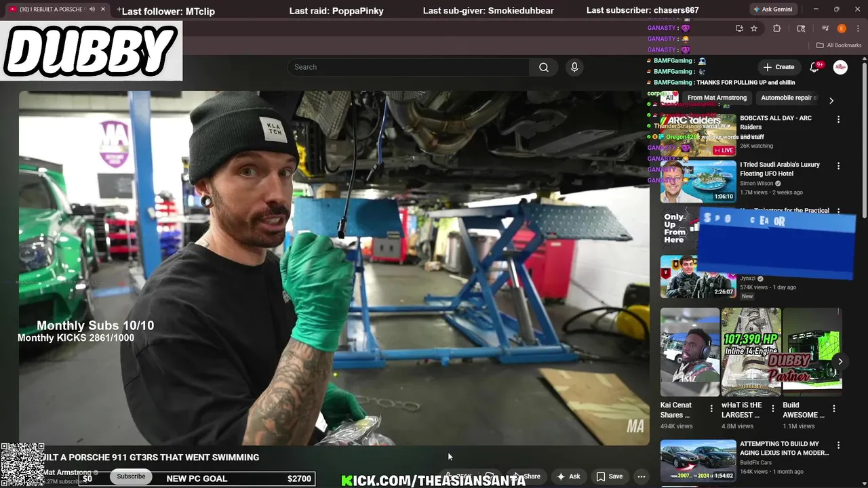
Task: Bookmark this tab with the star icon
Action: point(754,28)
